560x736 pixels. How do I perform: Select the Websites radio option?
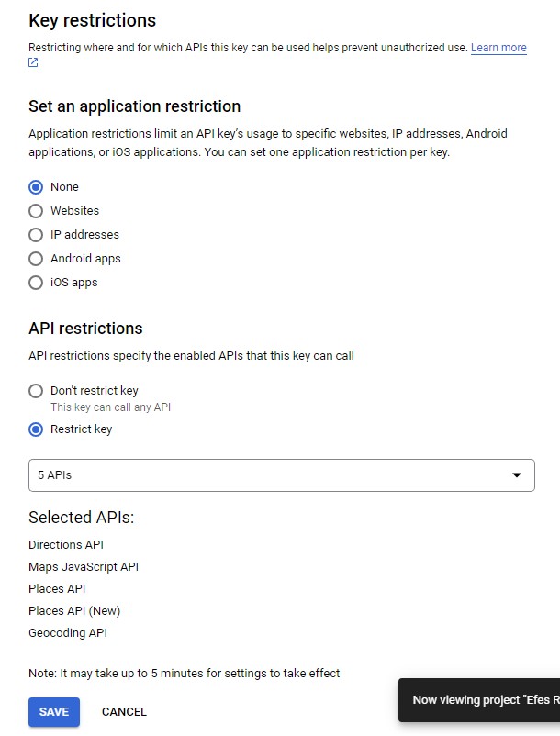(x=36, y=211)
